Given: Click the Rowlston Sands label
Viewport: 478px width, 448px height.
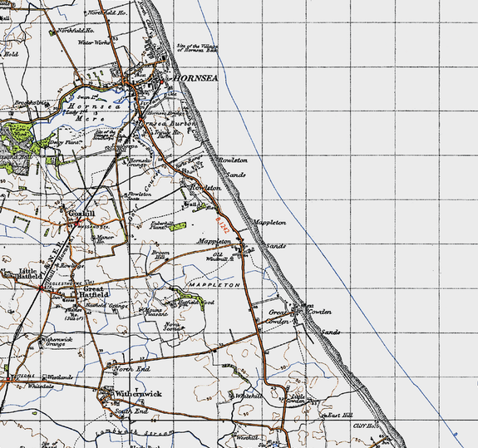Looking at the screenshot, I should tap(234, 167).
